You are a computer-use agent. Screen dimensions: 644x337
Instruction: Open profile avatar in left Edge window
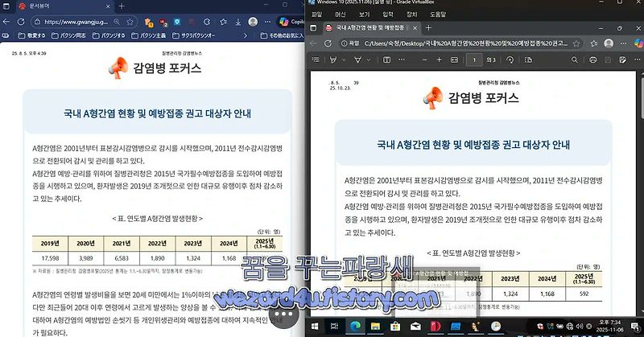tap(253, 22)
